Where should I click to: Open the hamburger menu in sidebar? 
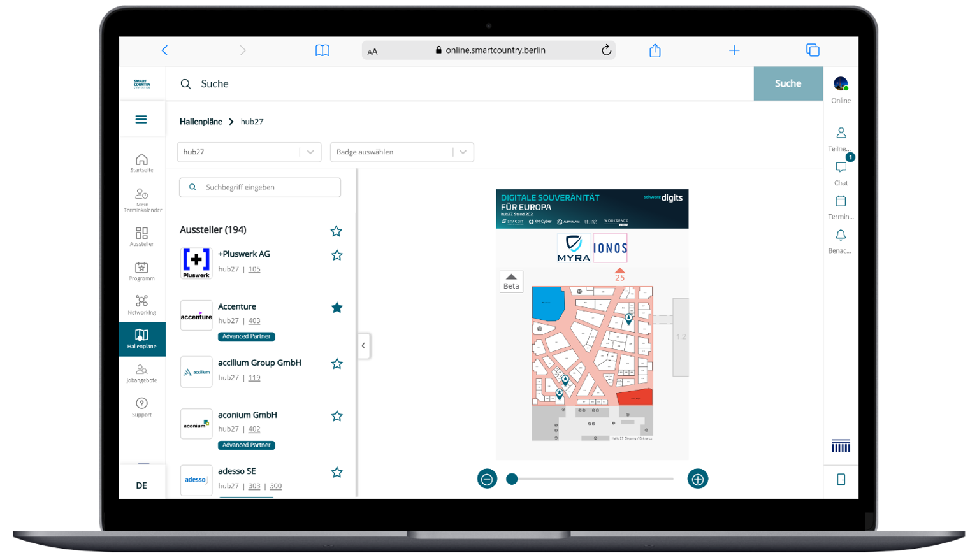(x=141, y=120)
